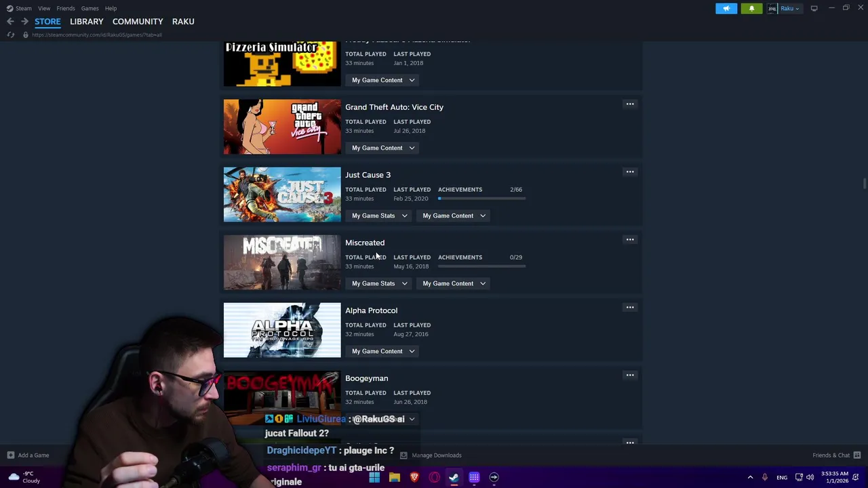Open the Steam menu
The width and height of the screenshot is (868, 488).
23,8
